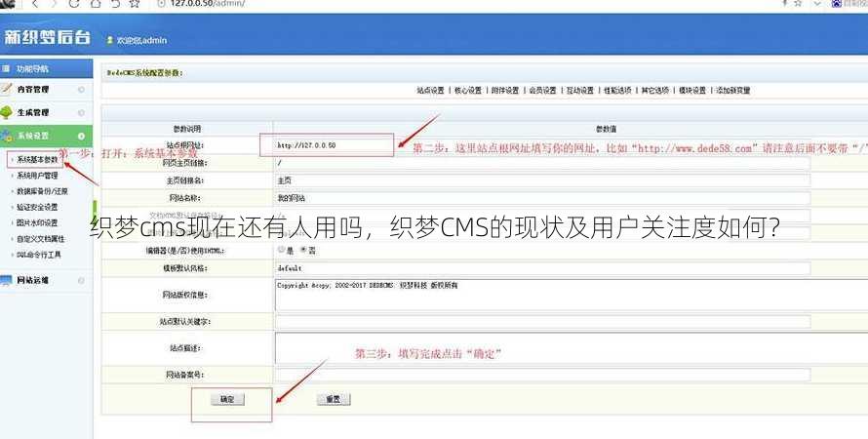This screenshot has width=868, height=439.
Task: Click the 功能导航 header icon
Action: click(6, 68)
